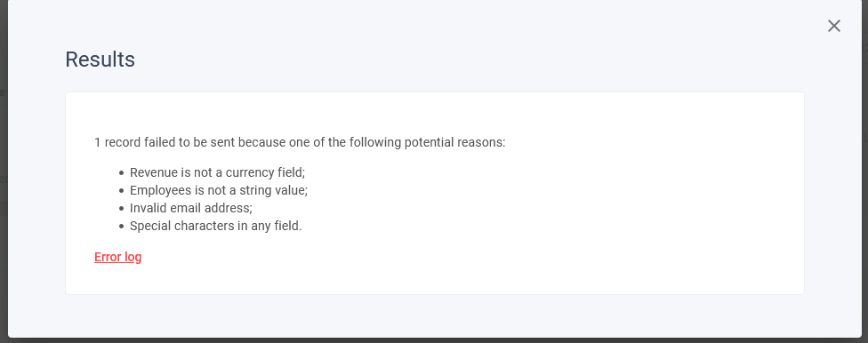Select the 'Invalid email address' reason
This screenshot has width=868, height=343.
[191, 208]
